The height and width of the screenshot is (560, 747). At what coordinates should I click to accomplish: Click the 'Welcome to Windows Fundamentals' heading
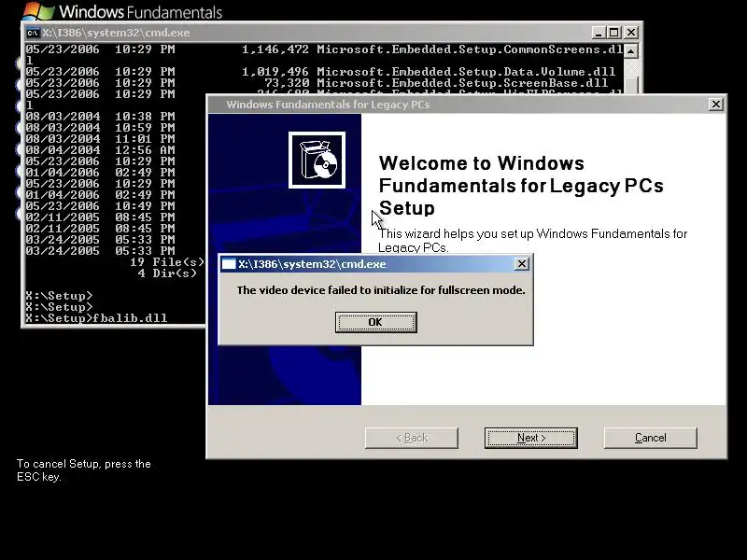pos(521,185)
